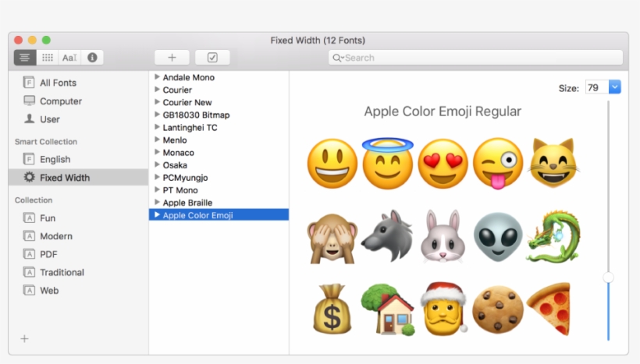Close the Font Book window
The width and height of the screenshot is (640, 364).
point(19,40)
